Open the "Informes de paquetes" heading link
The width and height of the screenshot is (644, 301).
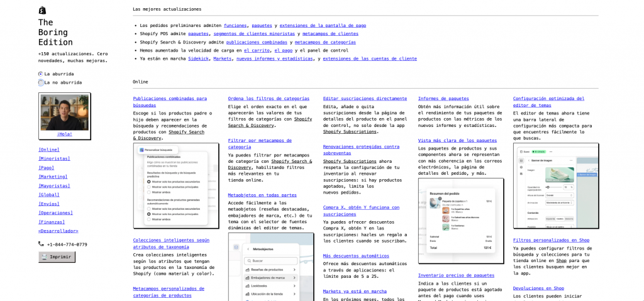pos(443,99)
